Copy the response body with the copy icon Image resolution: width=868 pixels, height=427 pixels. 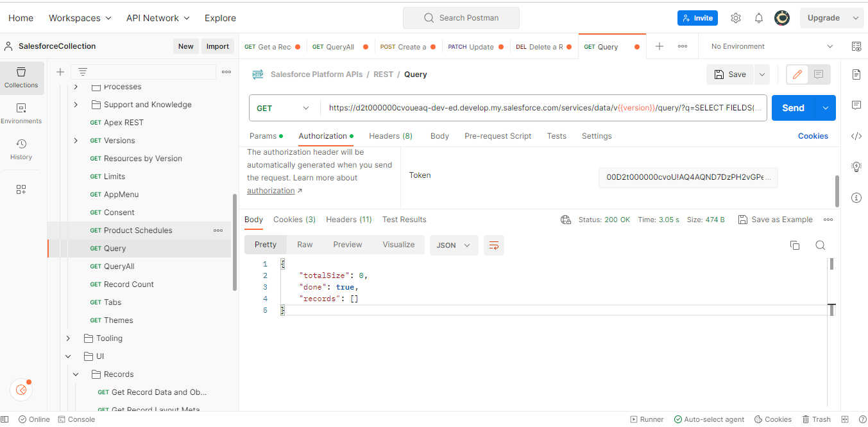(794, 245)
